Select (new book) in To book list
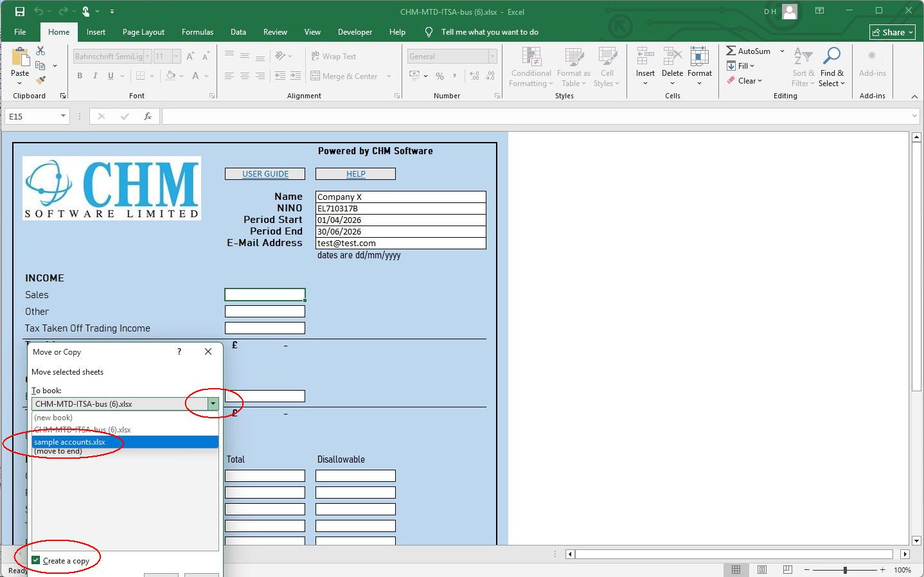Screen dimensions: 924x577 pos(125,418)
